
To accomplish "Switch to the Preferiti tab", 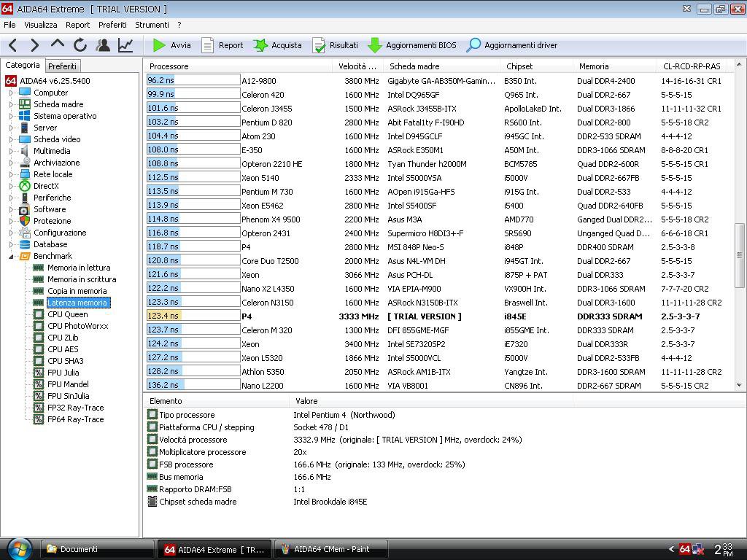I will (62, 66).
